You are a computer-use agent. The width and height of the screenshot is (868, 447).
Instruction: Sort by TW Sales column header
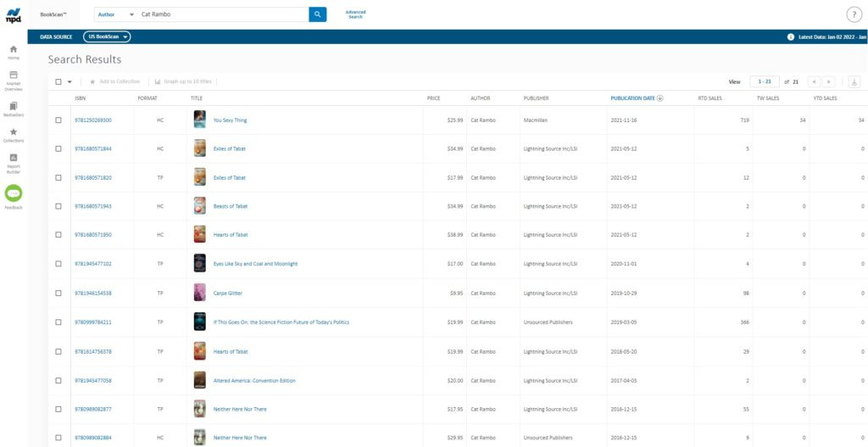[768, 98]
